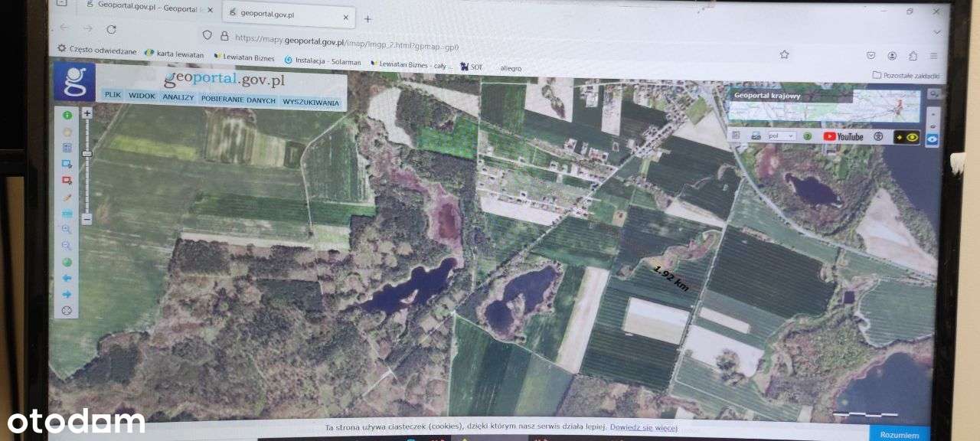Click the crosshair locate icon in map toolbar
This screenshot has width=980, height=441.
[x=67, y=310]
